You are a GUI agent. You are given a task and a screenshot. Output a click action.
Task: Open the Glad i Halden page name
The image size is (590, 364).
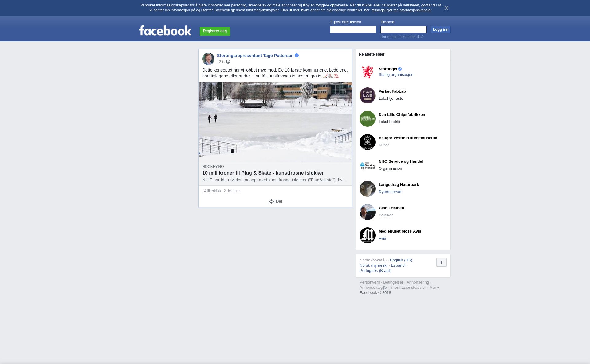tap(391, 208)
